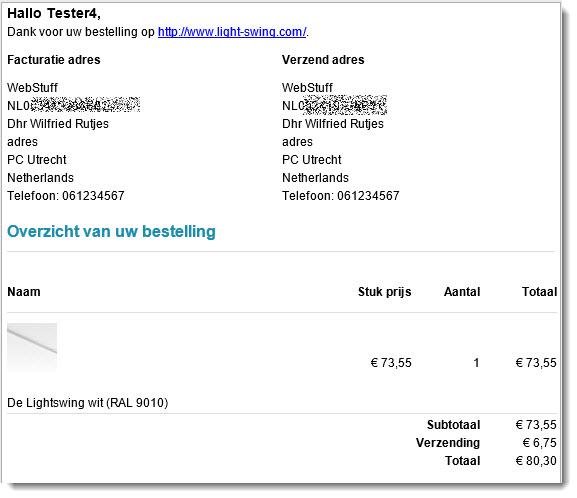The height and width of the screenshot is (498, 577).
Task: Click shipping Telefoon number text
Action: [x=341, y=196]
